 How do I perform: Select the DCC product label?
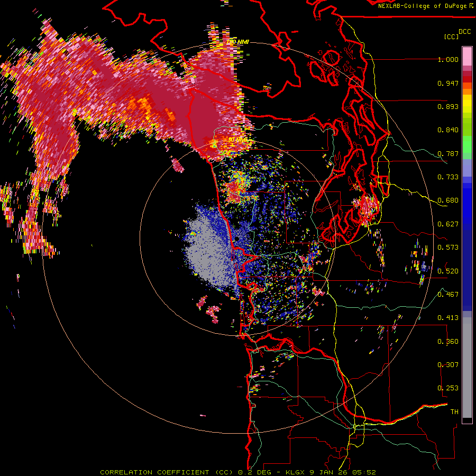click(x=464, y=32)
